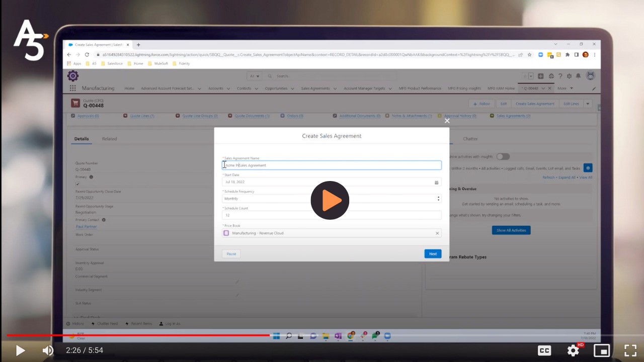
Task: Mute the video volume speaker icon
Action: tap(48, 350)
